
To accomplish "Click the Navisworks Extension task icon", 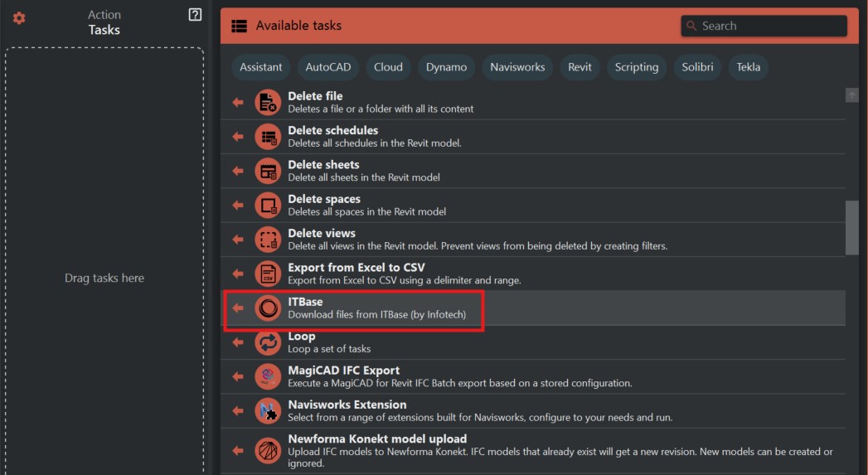I will pyautogui.click(x=268, y=410).
